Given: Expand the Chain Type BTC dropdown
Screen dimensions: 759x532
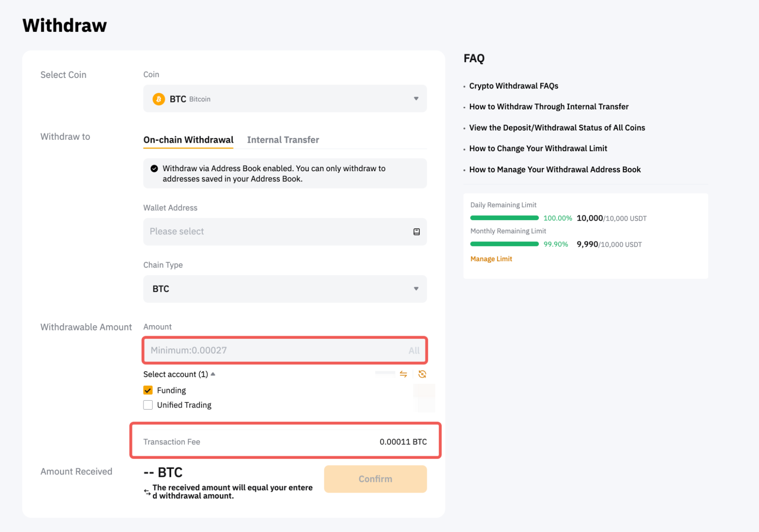Looking at the screenshot, I should [x=285, y=289].
